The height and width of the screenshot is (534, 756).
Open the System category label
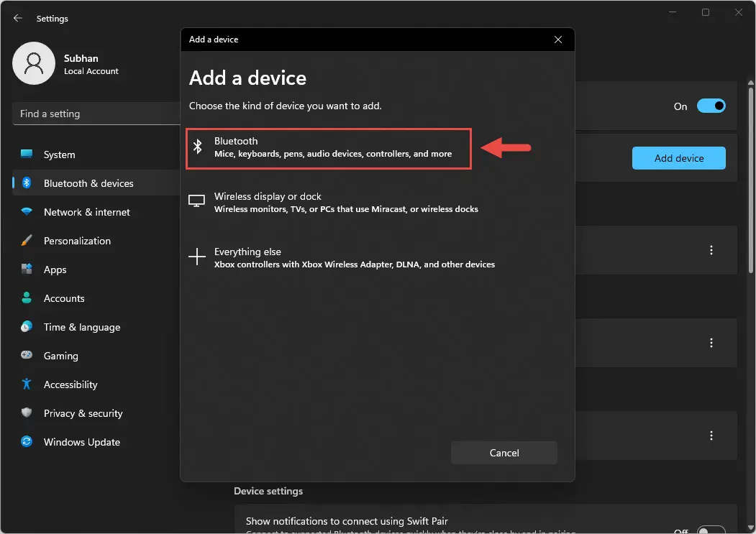[59, 155]
